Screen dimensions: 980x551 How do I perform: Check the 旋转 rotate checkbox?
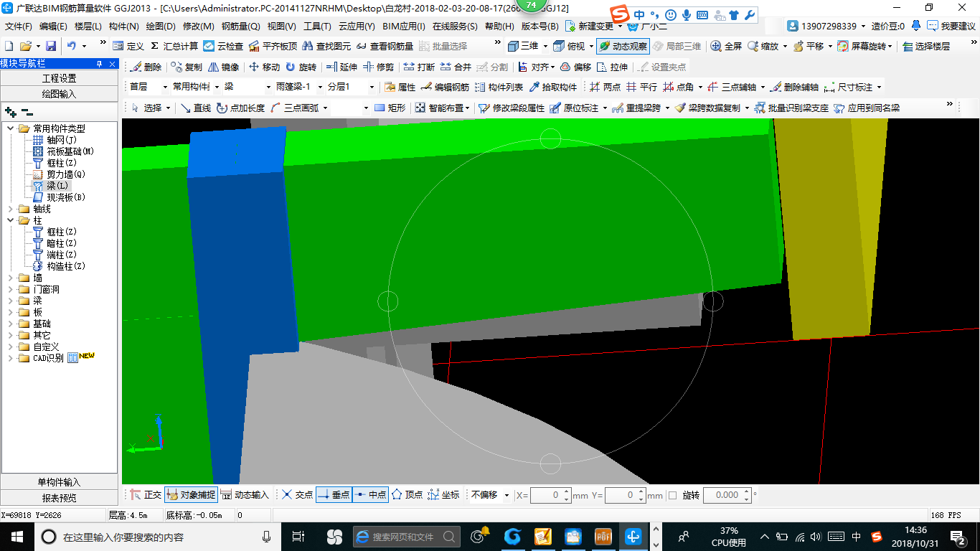[672, 495]
